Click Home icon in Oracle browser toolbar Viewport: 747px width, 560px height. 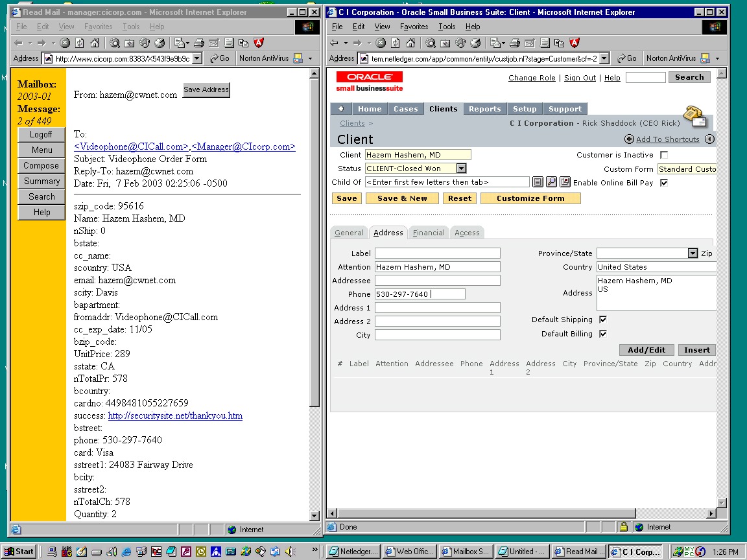click(x=410, y=43)
